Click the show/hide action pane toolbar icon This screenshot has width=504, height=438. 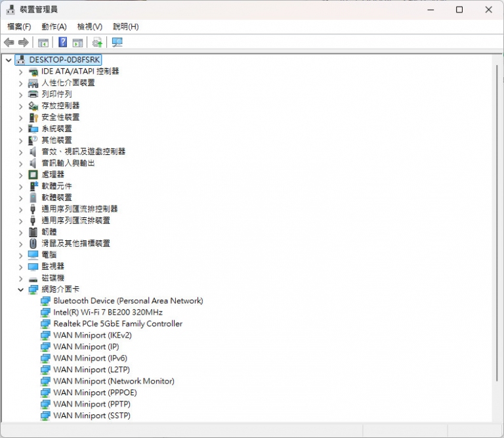pos(77,43)
